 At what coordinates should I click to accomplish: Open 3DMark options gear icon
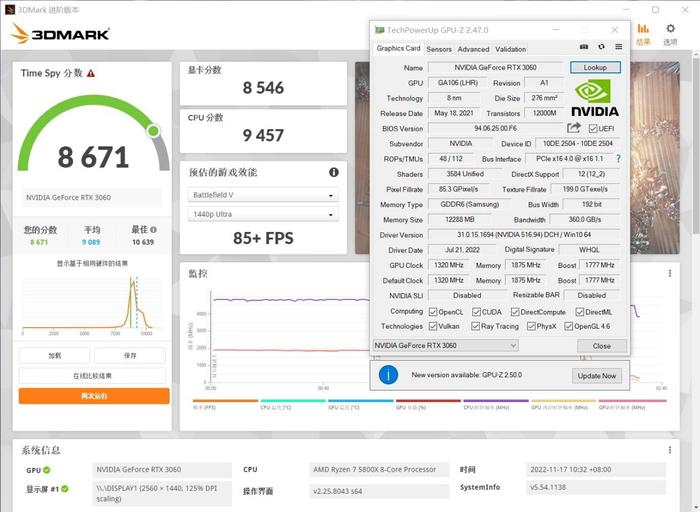tap(670, 29)
